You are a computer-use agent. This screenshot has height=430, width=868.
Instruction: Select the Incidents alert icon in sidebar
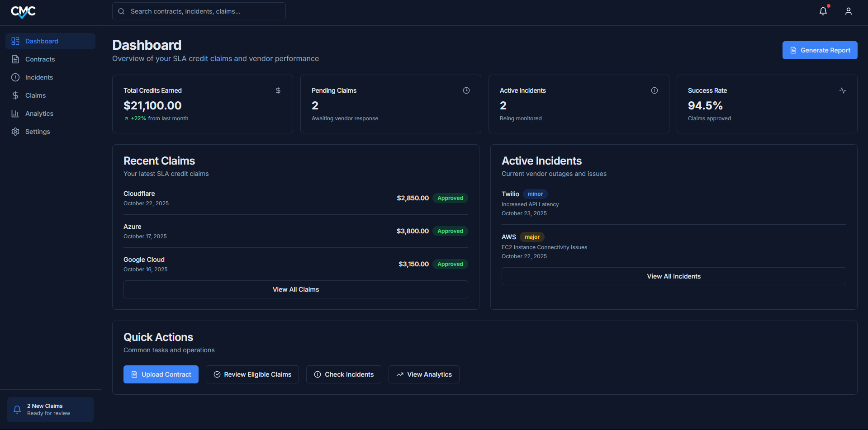15,77
